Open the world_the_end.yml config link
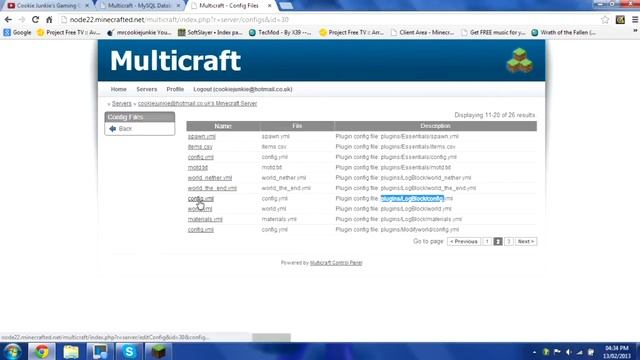The height and width of the screenshot is (360, 640). [212, 188]
